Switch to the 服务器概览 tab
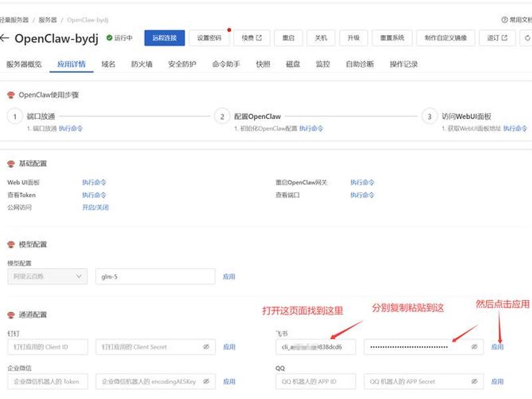The width and height of the screenshot is (532, 399). pos(24,64)
